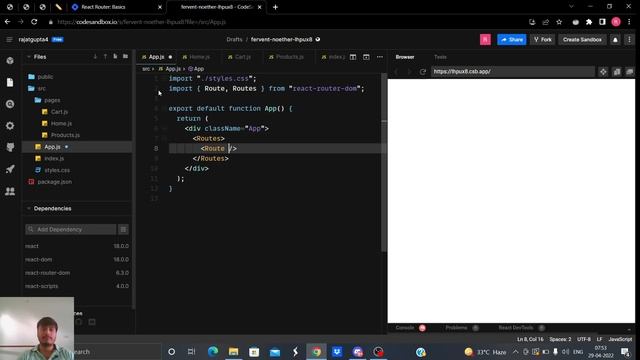The width and height of the screenshot is (640, 360).
Task: Switch to the App.js editor tab
Action: pyautogui.click(x=157, y=57)
